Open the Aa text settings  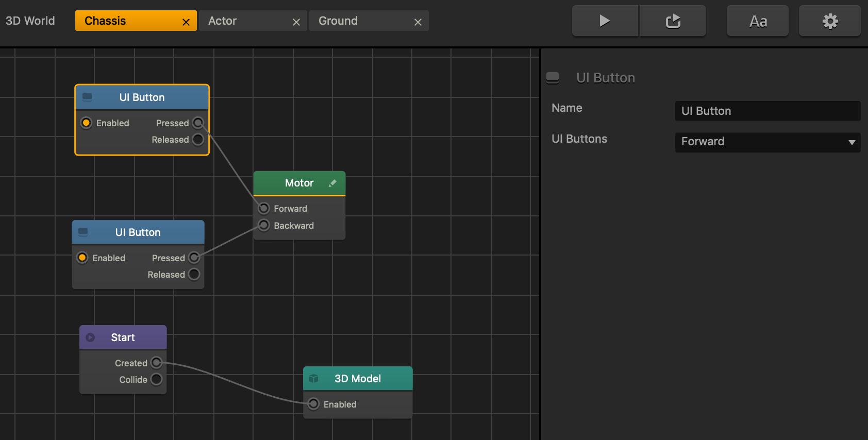758,21
